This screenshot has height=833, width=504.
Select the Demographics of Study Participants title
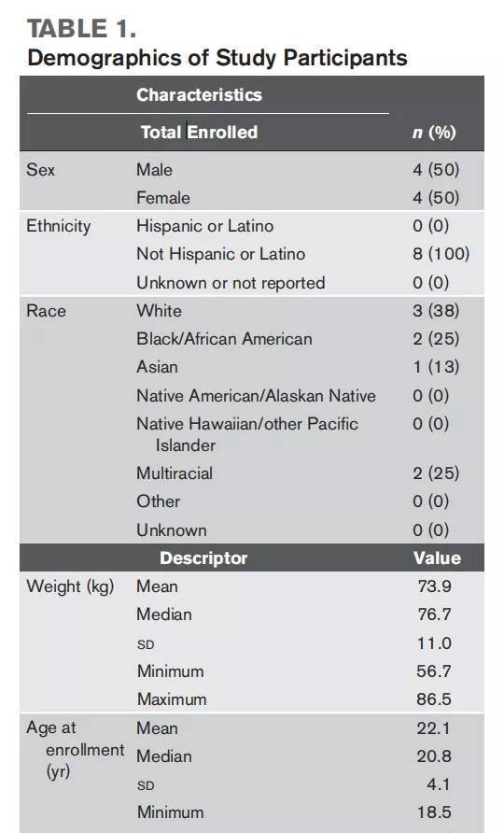click(217, 57)
